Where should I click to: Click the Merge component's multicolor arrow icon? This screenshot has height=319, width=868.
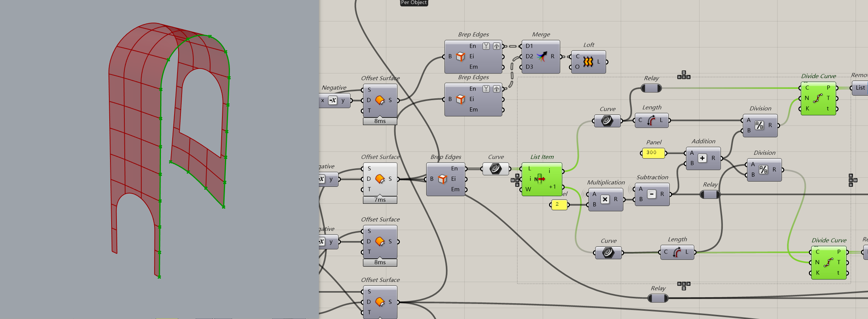[542, 56]
